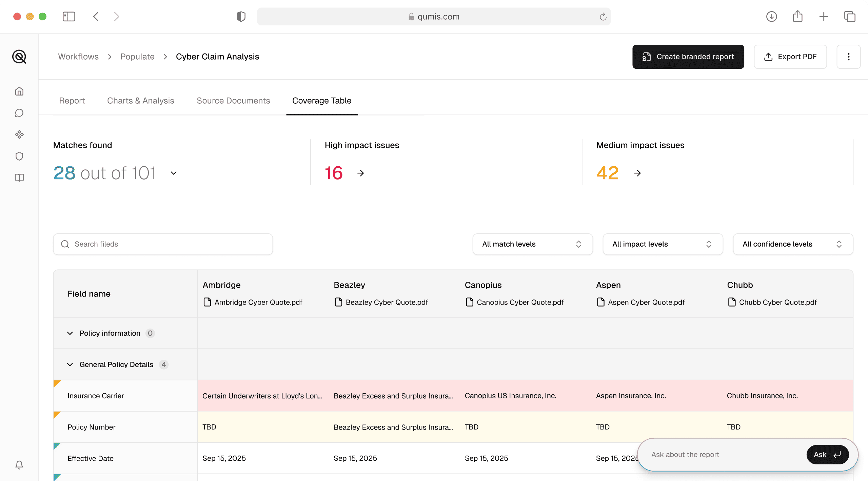The width and height of the screenshot is (868, 481).
Task: Open the Home icon in the sidebar
Action: 19,91
